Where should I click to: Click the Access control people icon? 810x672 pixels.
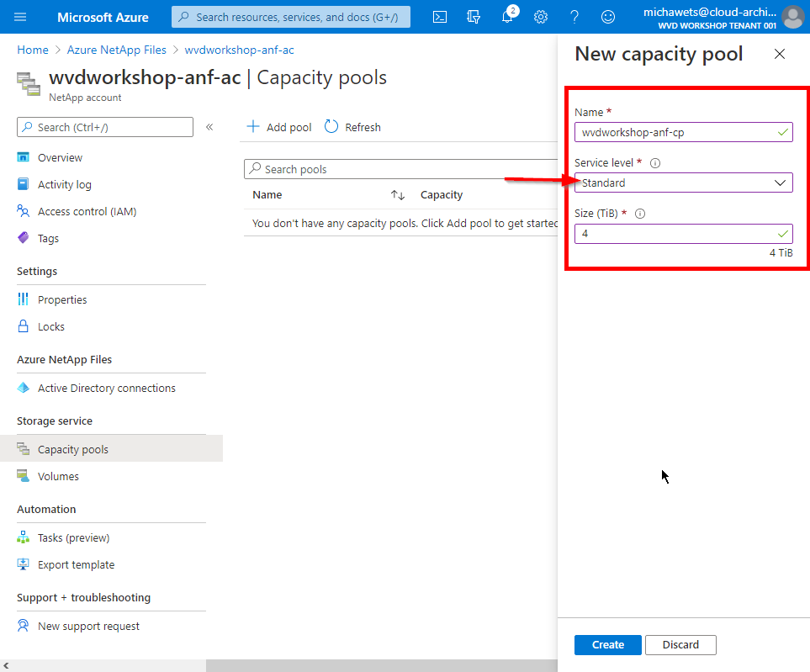coord(24,211)
